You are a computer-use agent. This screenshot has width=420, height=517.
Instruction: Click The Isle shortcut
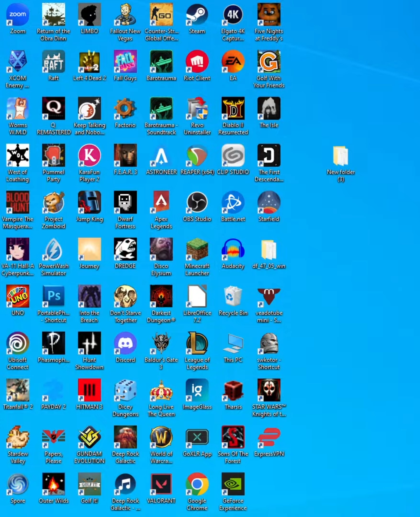(269, 109)
